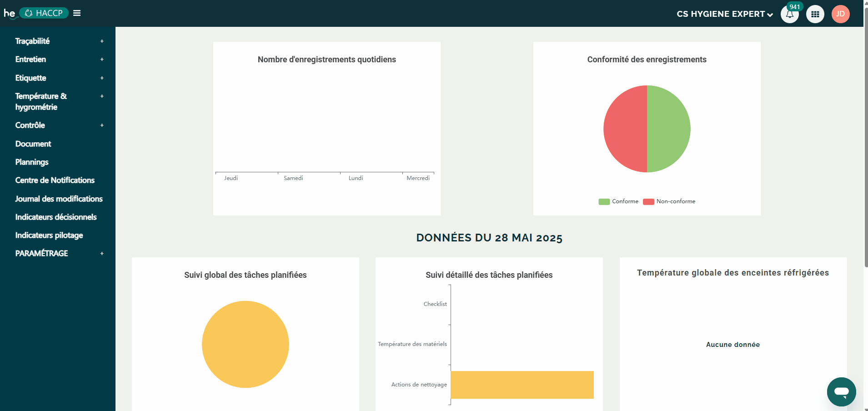Viewport: 868px width, 411px height.
Task: Click the Samedi axis label
Action: pyautogui.click(x=293, y=178)
